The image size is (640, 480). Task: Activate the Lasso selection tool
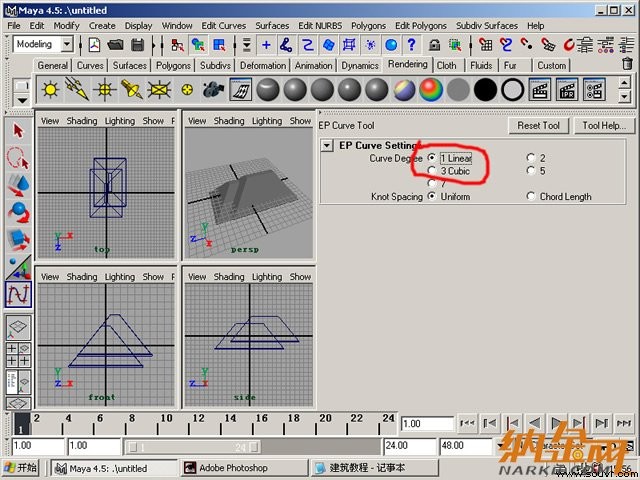point(18,158)
